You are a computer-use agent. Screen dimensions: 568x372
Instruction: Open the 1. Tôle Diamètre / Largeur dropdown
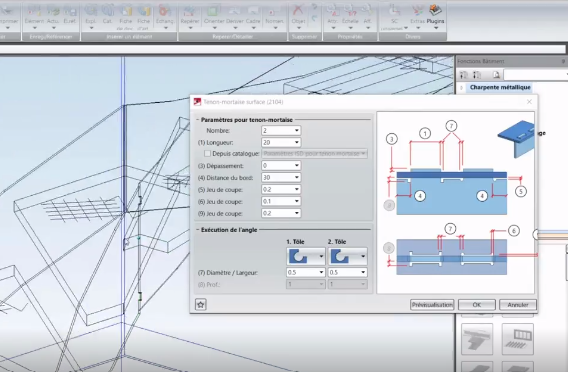[x=321, y=272]
